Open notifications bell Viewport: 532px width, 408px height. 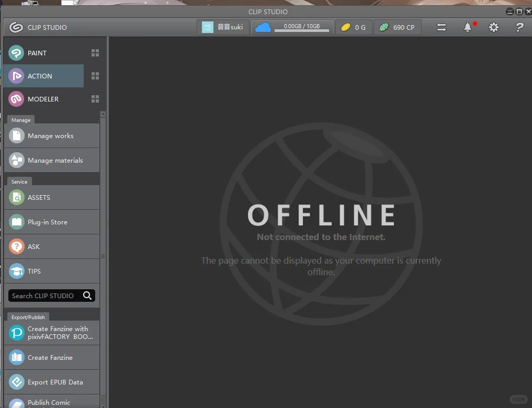(x=468, y=27)
